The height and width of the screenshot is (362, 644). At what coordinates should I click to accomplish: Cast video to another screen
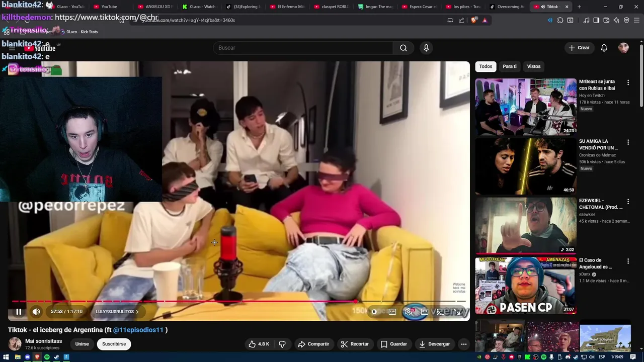point(441,312)
